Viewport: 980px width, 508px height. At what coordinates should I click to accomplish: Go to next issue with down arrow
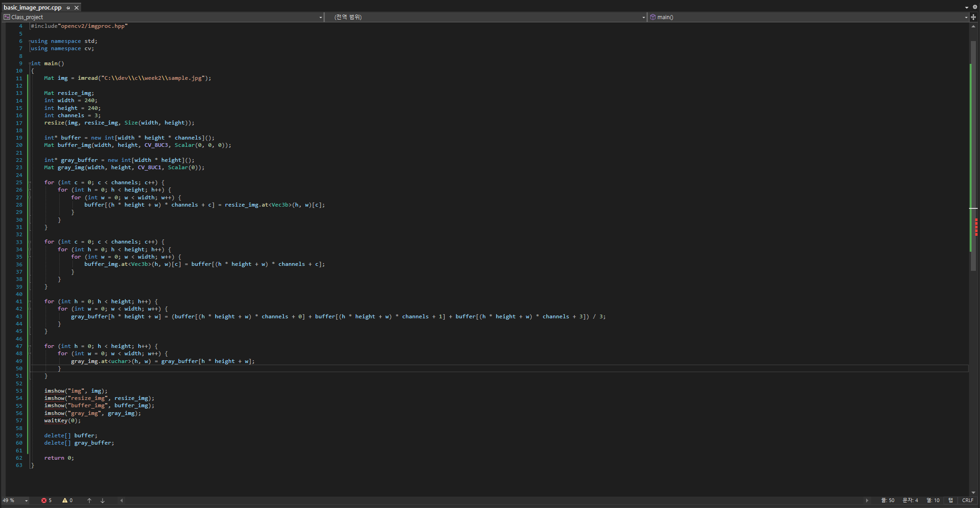point(103,500)
